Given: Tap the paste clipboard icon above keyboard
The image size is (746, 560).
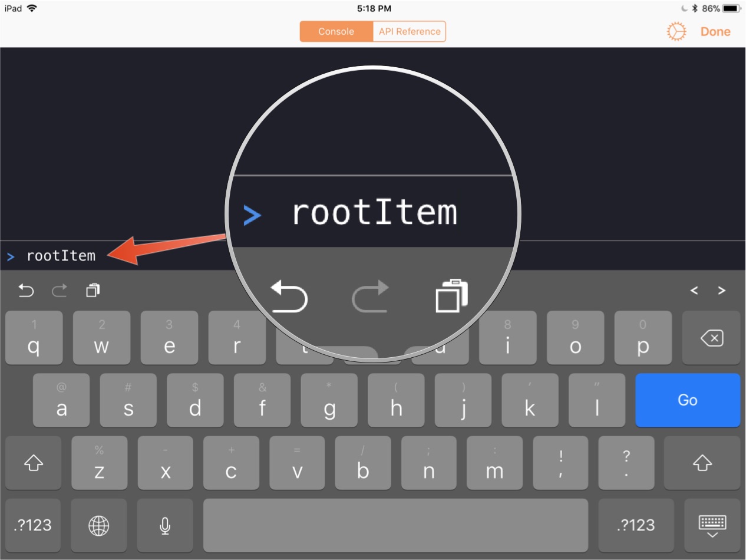Looking at the screenshot, I should [x=93, y=290].
